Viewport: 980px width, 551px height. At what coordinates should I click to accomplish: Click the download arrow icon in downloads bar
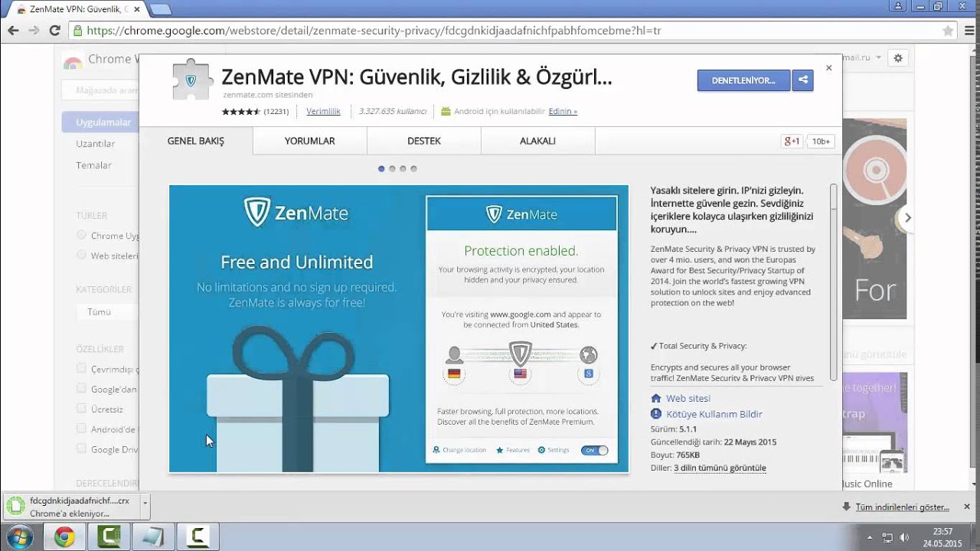click(846, 507)
